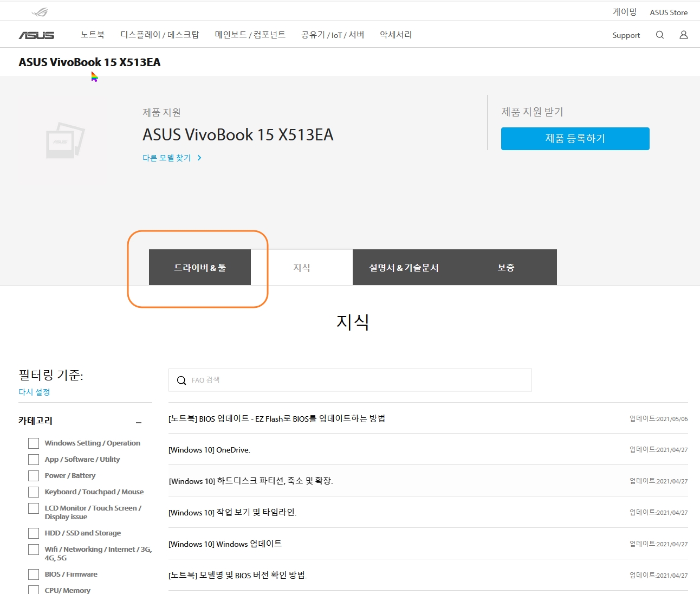Image resolution: width=700 pixels, height=594 pixels.
Task: Enable the BIOS / Firmware filter
Action: click(33, 574)
